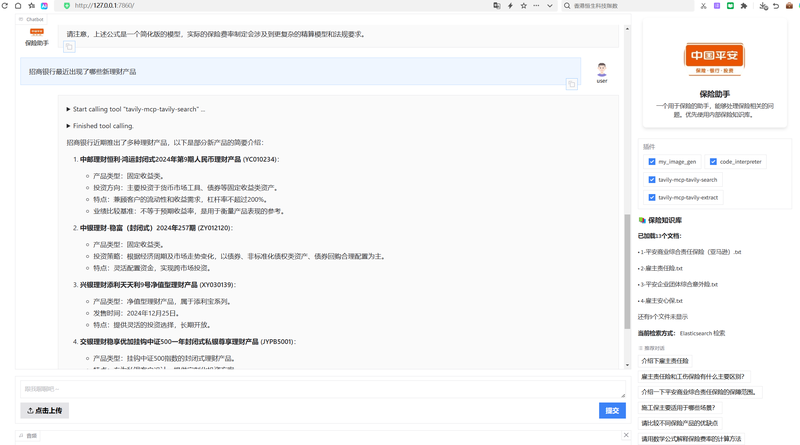The image size is (800, 445).
Task: Toggle the code_interpreter plugin checkbox
Action: coord(713,162)
